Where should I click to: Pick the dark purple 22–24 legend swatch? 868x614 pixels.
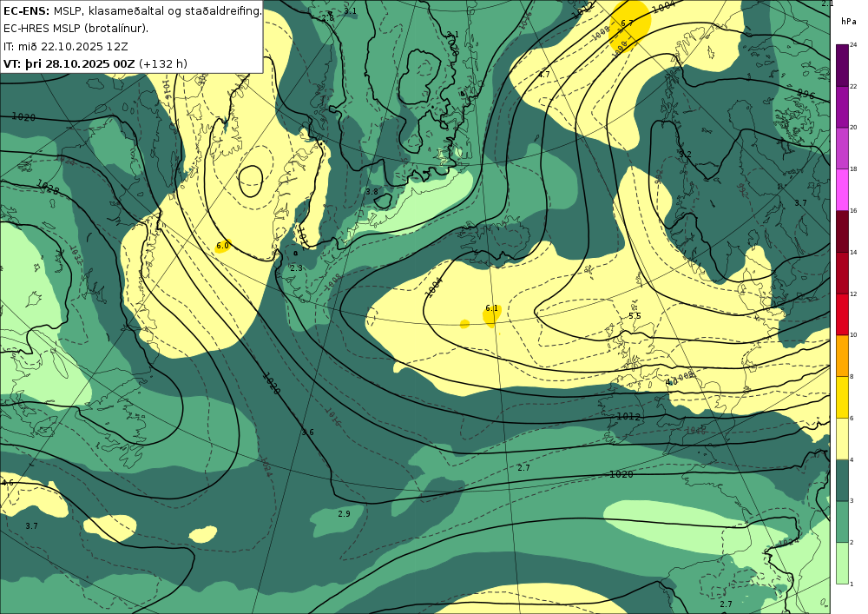[842, 65]
